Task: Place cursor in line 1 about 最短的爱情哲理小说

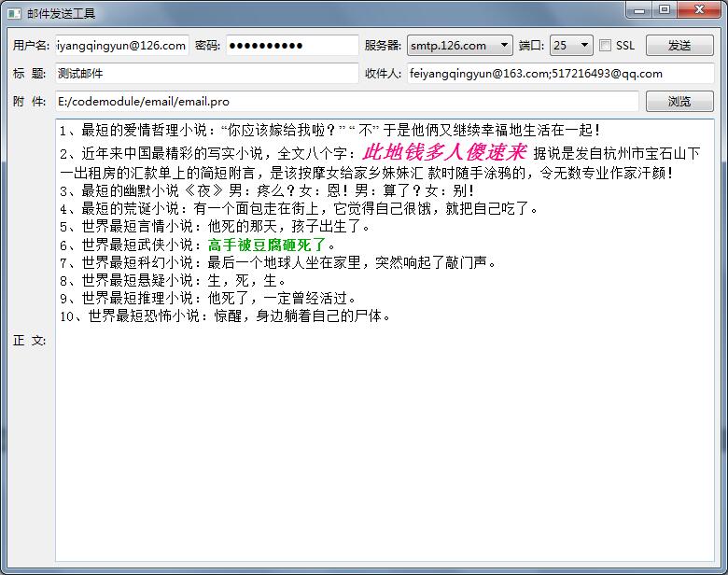Action: point(327,131)
